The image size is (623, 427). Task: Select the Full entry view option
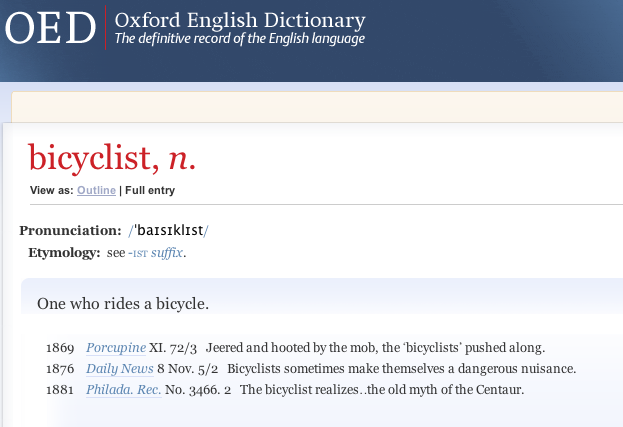(150, 190)
